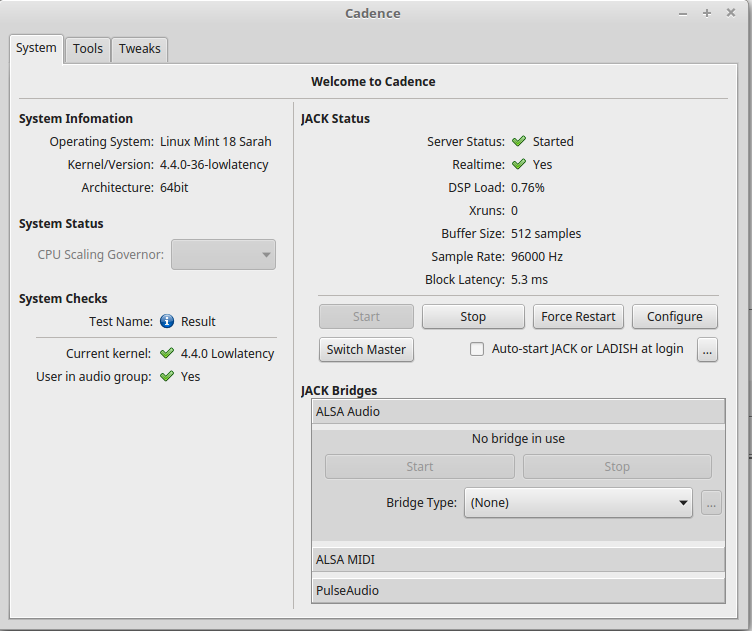This screenshot has height=631, width=752.
Task: Click the 'No bridge in use' label
Action: pos(518,439)
